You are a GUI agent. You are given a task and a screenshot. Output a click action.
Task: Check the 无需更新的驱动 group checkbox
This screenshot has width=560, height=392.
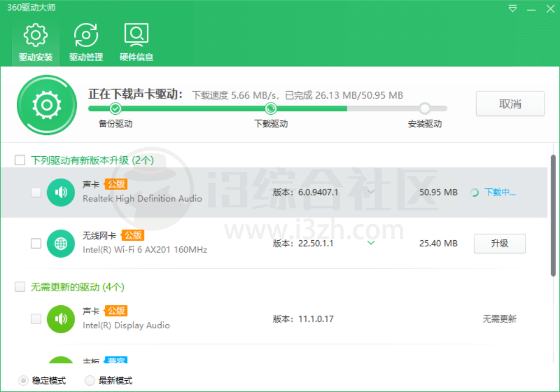(20, 287)
